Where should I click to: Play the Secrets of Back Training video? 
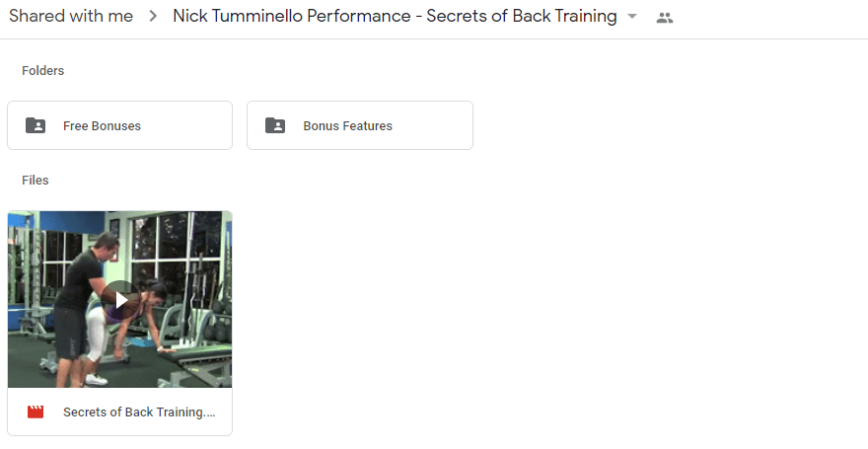[120, 300]
